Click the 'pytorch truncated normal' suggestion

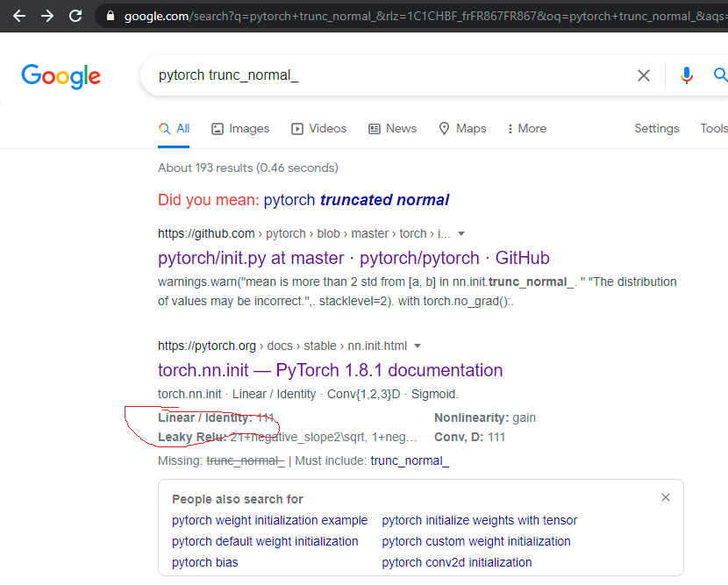point(357,199)
